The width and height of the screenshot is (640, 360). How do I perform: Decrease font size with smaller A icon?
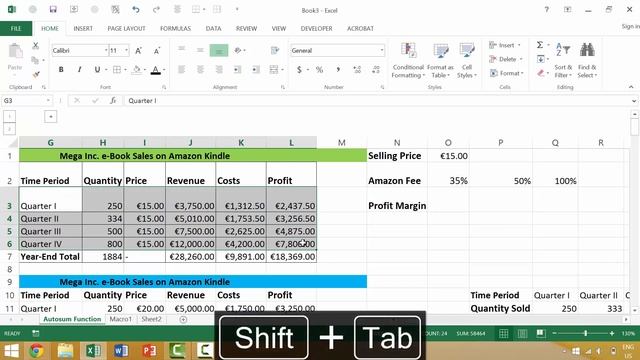pyautogui.click(x=157, y=51)
